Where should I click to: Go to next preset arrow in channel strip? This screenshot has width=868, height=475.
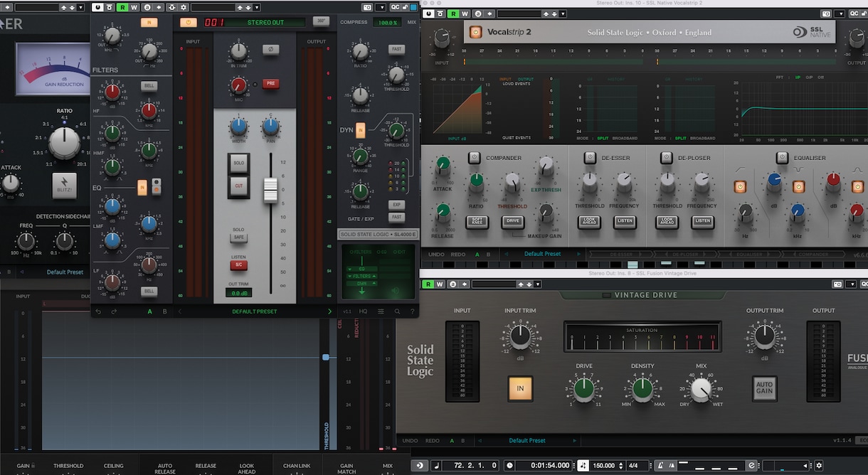click(329, 311)
